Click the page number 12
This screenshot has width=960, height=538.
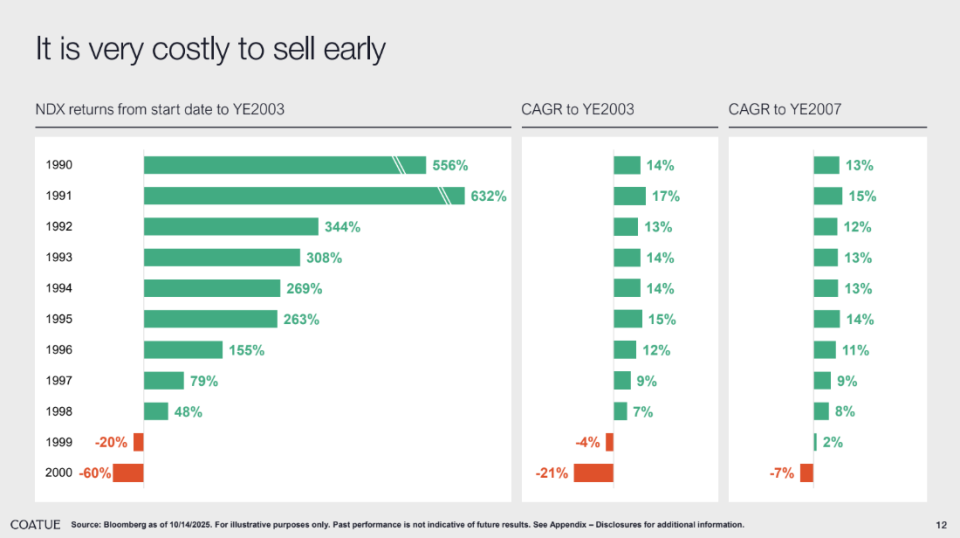pyautogui.click(x=941, y=525)
